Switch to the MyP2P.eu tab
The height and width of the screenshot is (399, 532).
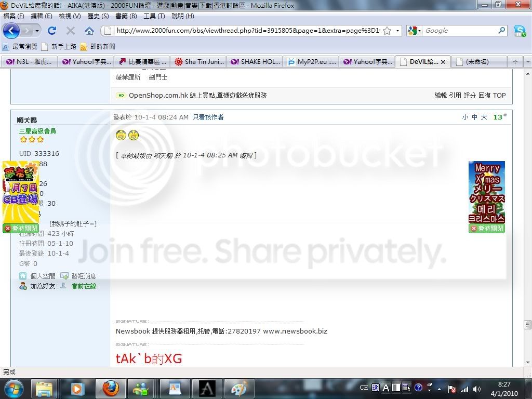click(x=312, y=61)
